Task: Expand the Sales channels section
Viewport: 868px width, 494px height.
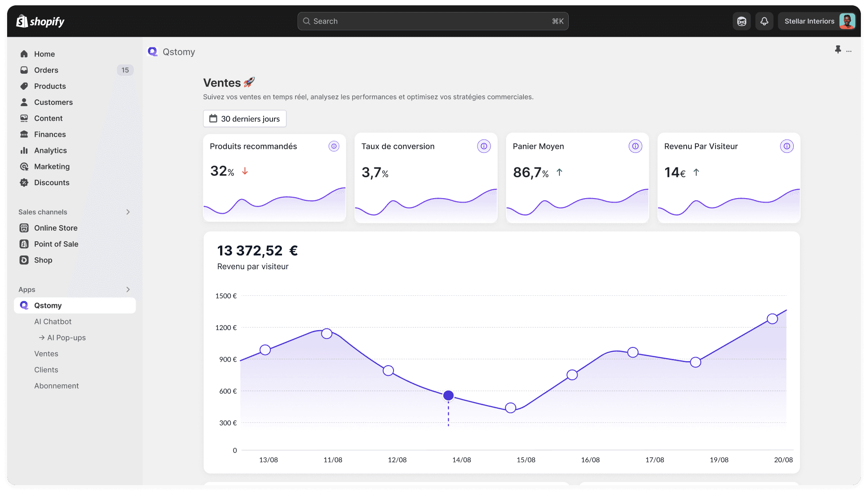Action: pyautogui.click(x=128, y=212)
